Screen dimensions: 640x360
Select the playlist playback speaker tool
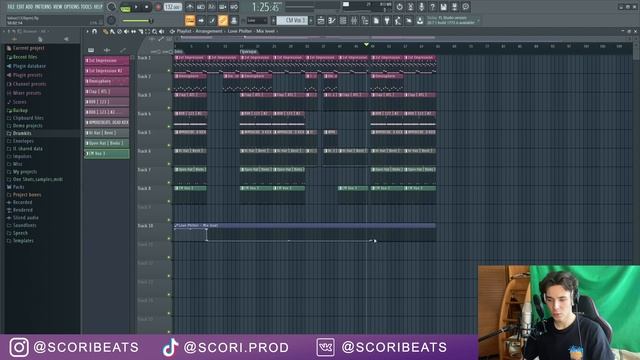tap(161, 31)
